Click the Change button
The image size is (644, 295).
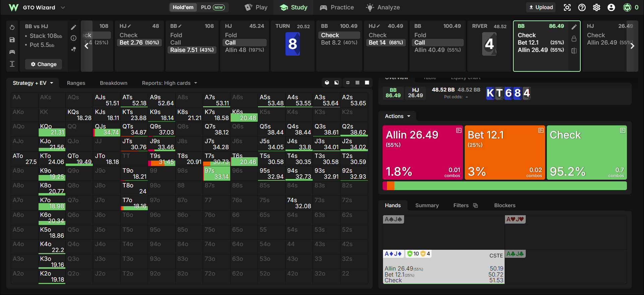pyautogui.click(x=44, y=64)
